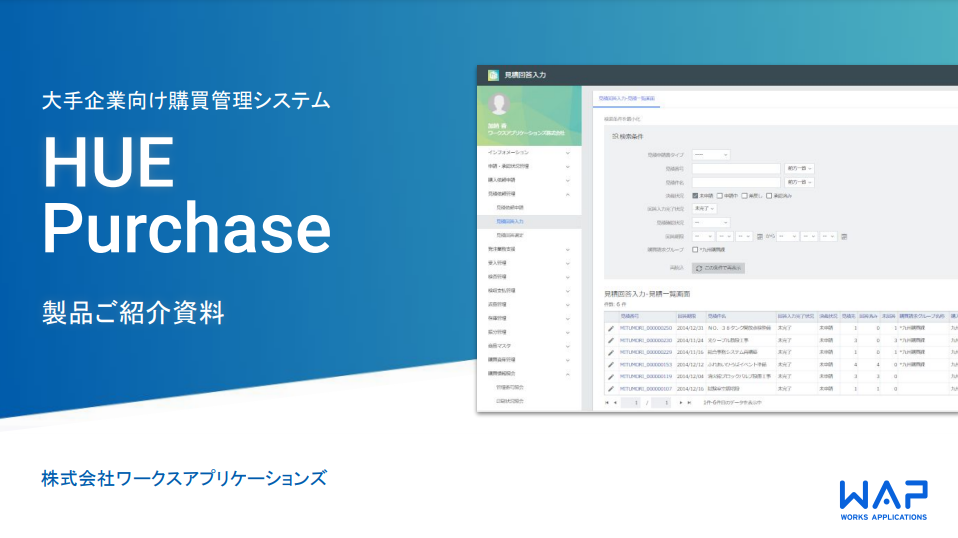
Task: Go to the next results page
Action: coord(681,403)
